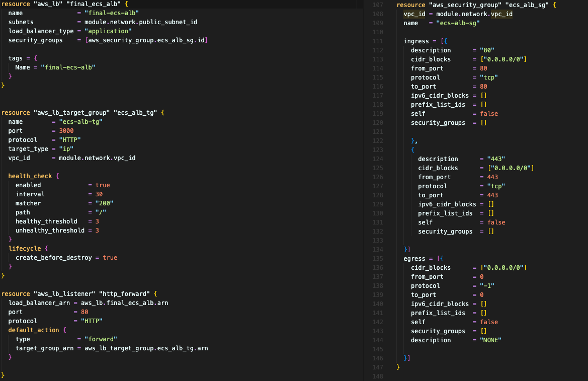
Task: Click the lifecycle block keyword
Action: [25, 249]
